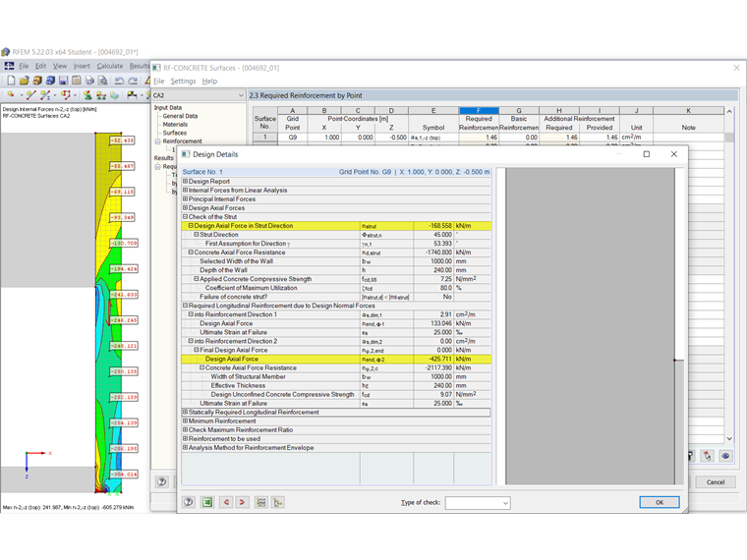This screenshot has height=560, width=747.
Task: Click the Help icon in the Design Details dialog
Action: point(189,502)
